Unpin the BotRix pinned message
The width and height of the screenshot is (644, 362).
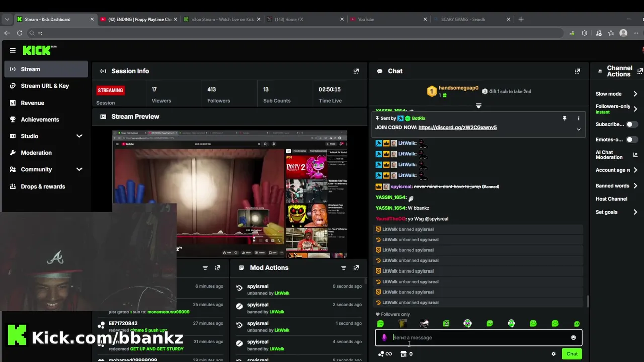pos(565,118)
